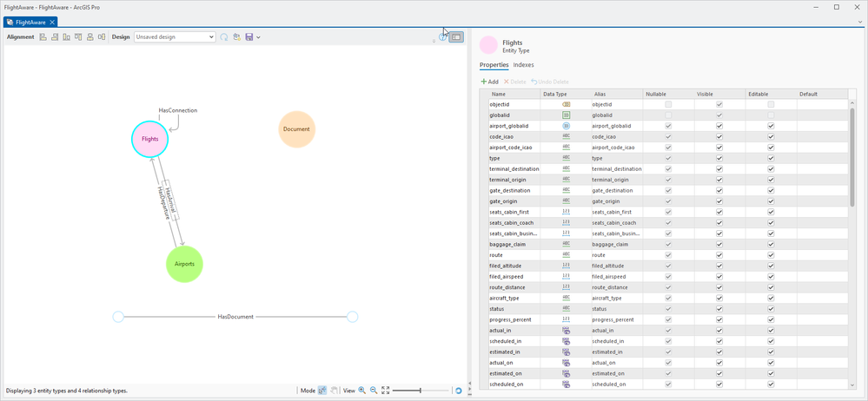868x401 pixels.
Task: Open data type cell for filed_altitude
Action: pyautogui.click(x=566, y=266)
